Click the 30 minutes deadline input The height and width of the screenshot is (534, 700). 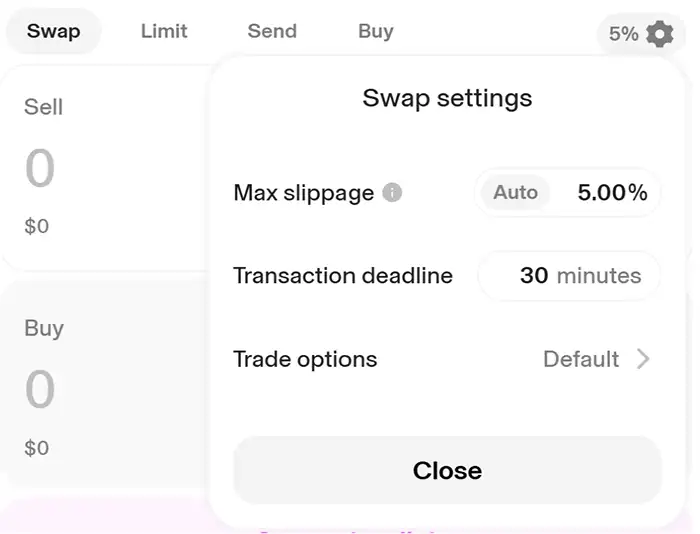click(534, 275)
